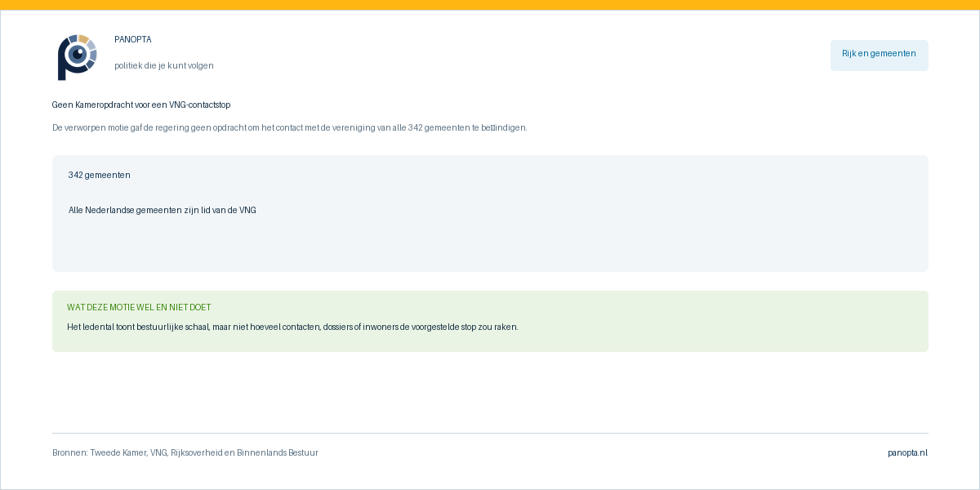Select the PANOPTA brand name text
The image size is (980, 490).
click(133, 39)
